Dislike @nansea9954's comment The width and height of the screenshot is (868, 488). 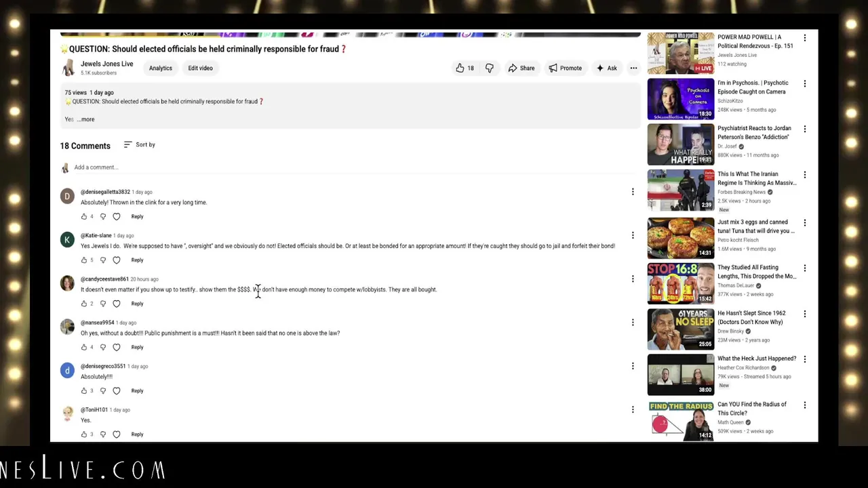103,347
